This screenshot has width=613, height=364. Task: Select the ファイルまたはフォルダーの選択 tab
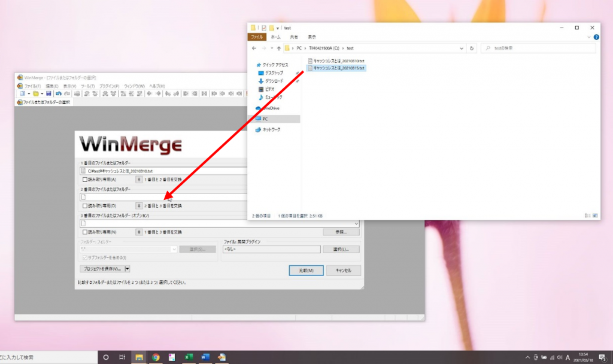pyautogui.click(x=43, y=102)
